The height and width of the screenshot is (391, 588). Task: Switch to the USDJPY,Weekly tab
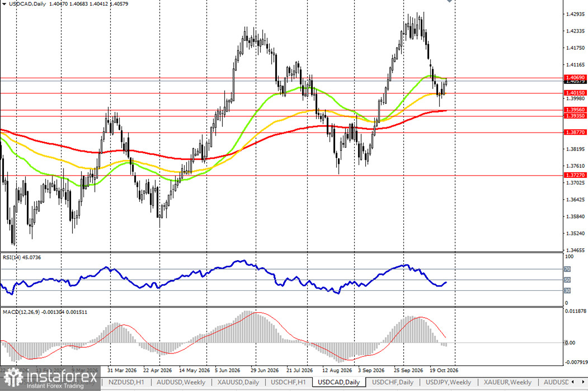click(449, 382)
